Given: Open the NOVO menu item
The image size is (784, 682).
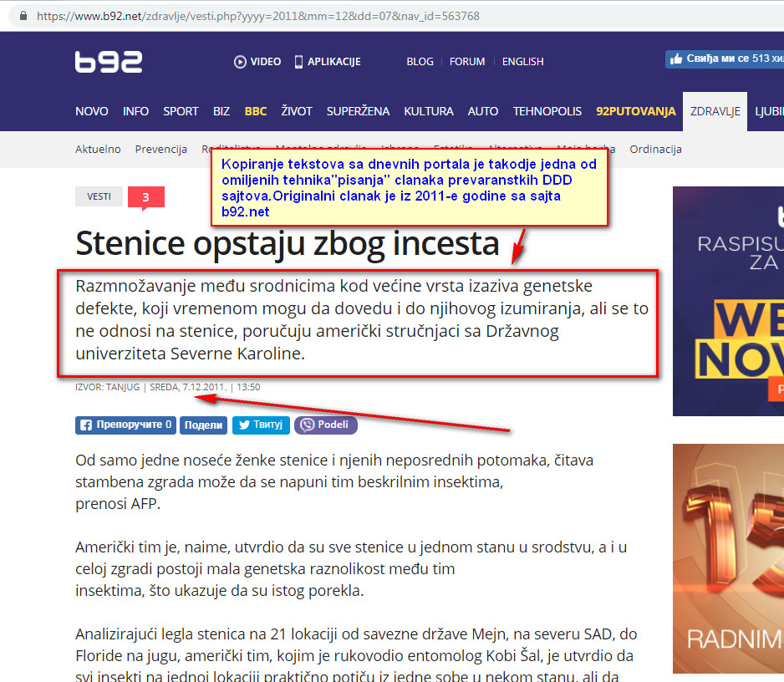Looking at the screenshot, I should [91, 111].
